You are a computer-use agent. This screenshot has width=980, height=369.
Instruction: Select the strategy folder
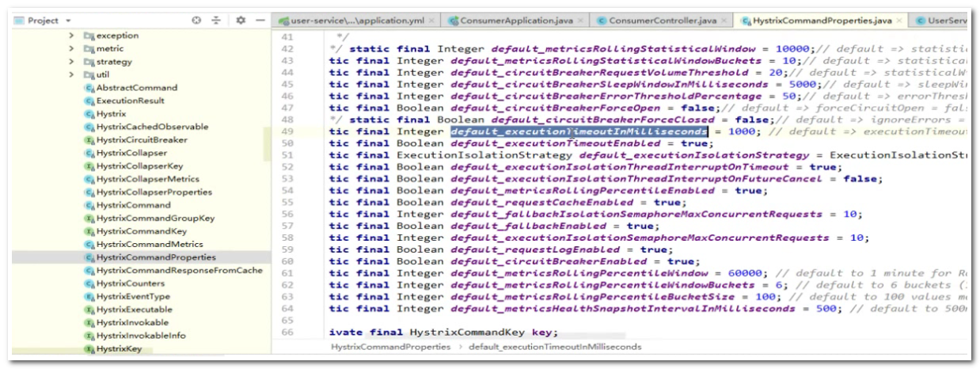tap(108, 62)
